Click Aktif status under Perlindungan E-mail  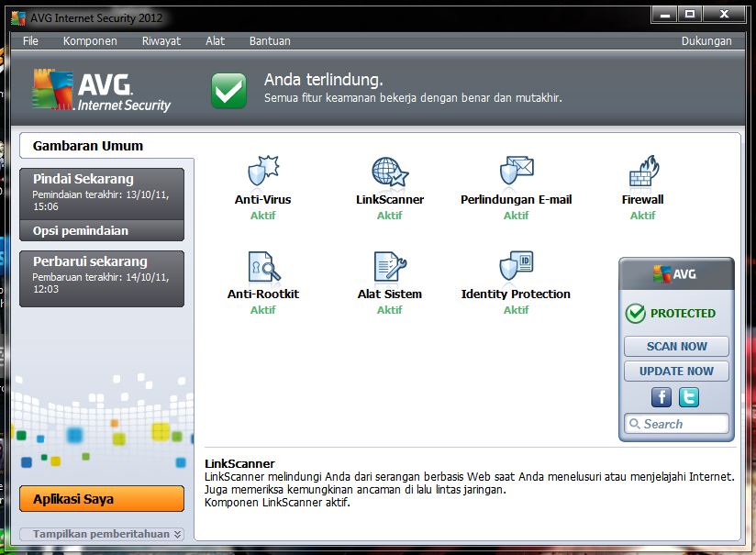click(517, 215)
